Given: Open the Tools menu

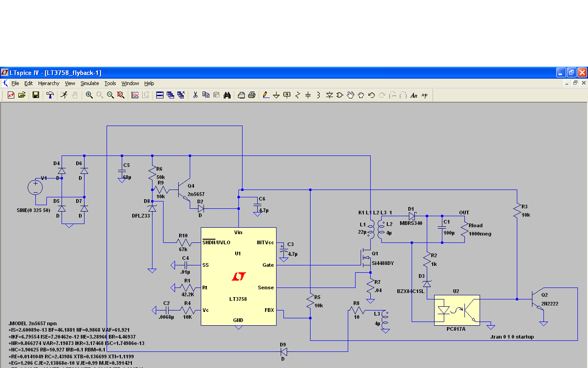Looking at the screenshot, I should (110, 83).
